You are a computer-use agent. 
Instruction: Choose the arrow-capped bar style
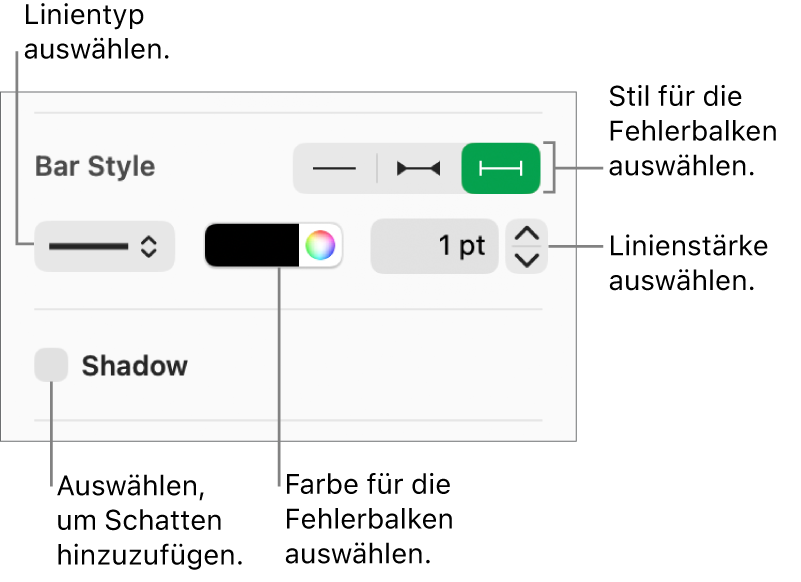pyautogui.click(x=419, y=168)
